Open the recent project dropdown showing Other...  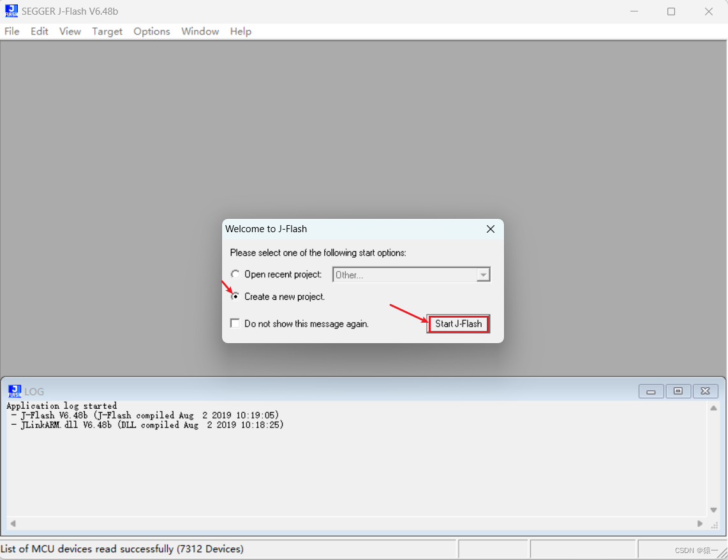pos(484,274)
